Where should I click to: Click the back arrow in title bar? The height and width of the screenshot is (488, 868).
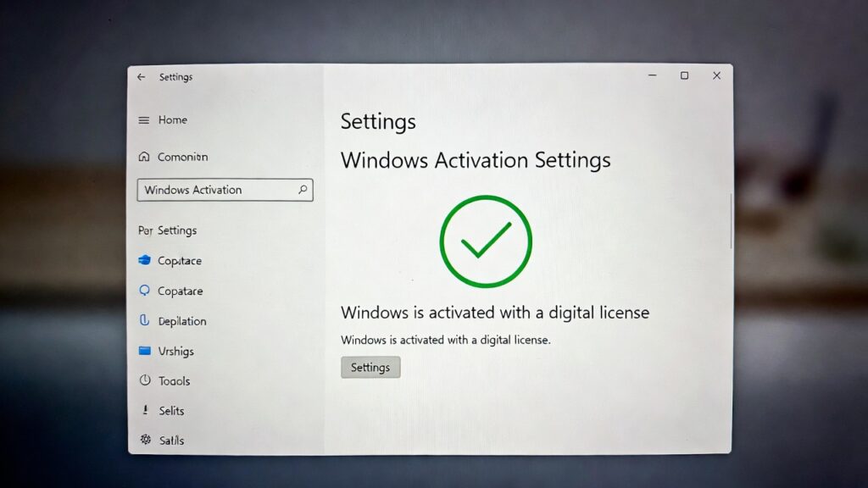[x=141, y=77]
